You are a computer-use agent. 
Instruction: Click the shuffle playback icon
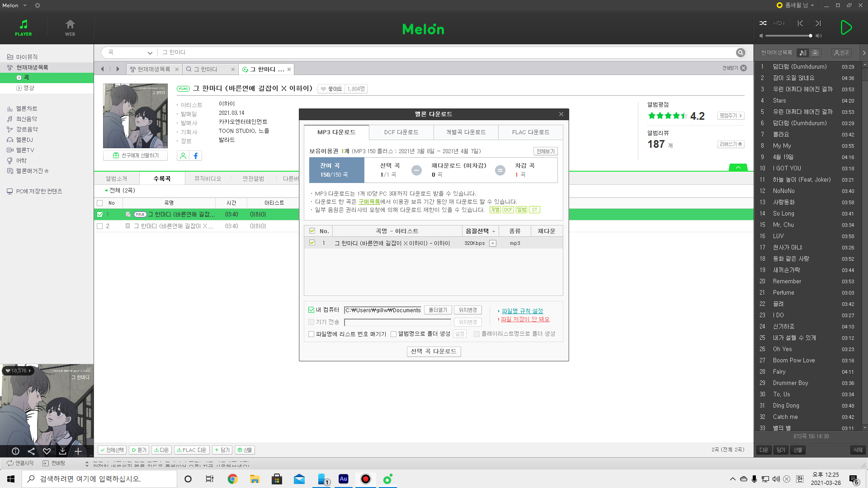763,23
